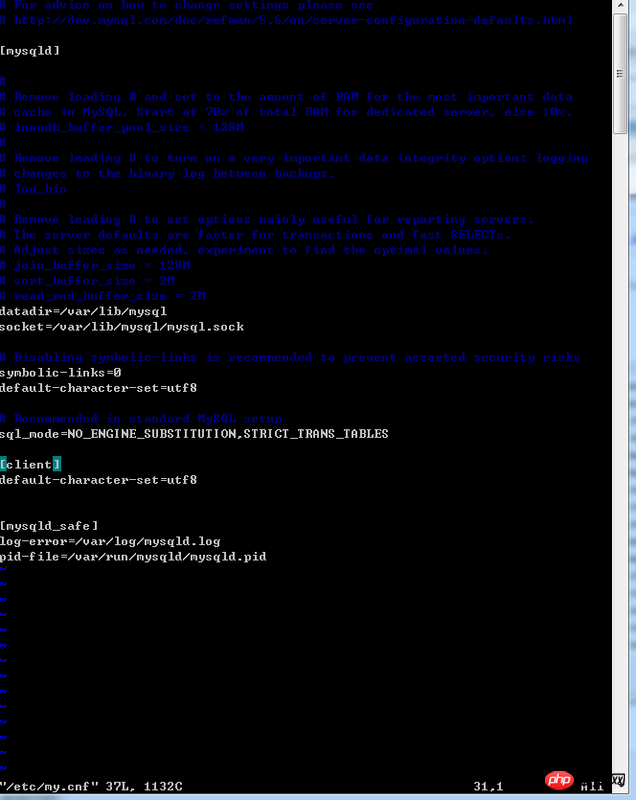Click the server defaults are faster comment

[256, 235]
